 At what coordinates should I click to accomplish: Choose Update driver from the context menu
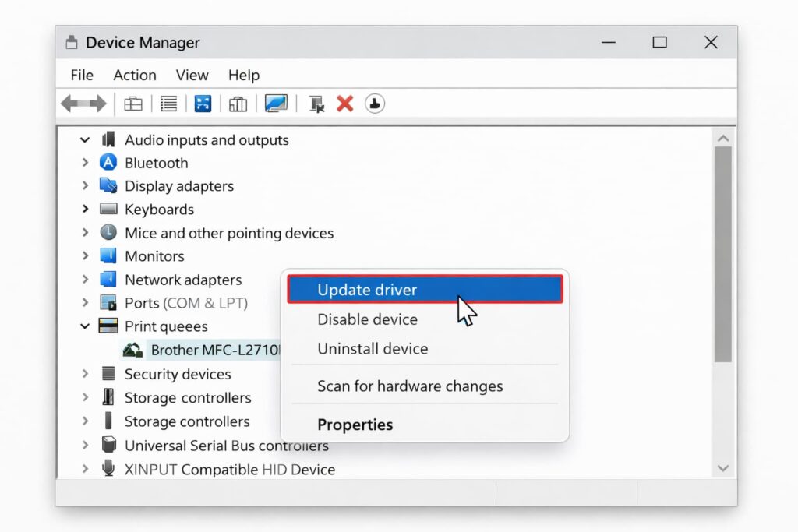coord(367,290)
